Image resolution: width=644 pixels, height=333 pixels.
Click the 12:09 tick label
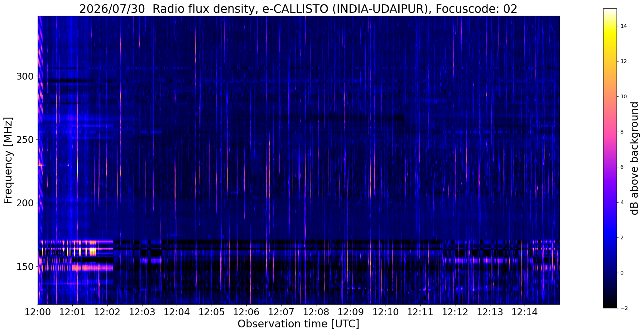click(351, 312)
